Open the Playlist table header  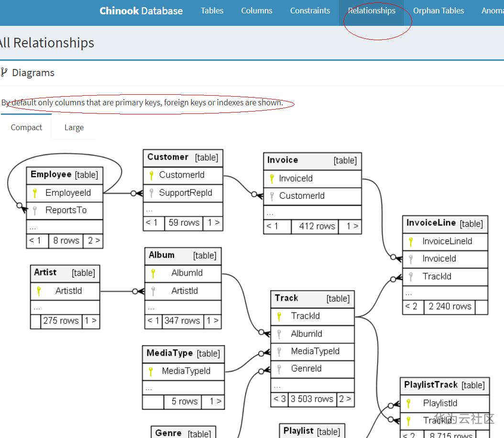(x=312, y=431)
